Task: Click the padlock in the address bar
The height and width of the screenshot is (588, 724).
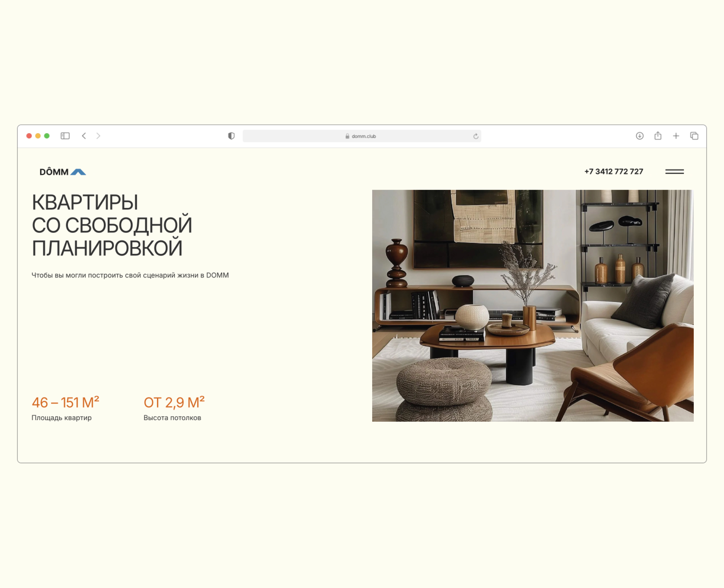Action: (348, 136)
